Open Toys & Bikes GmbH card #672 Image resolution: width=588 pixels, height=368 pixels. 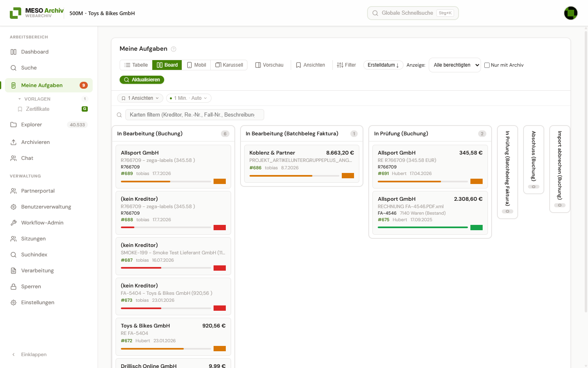(x=173, y=337)
